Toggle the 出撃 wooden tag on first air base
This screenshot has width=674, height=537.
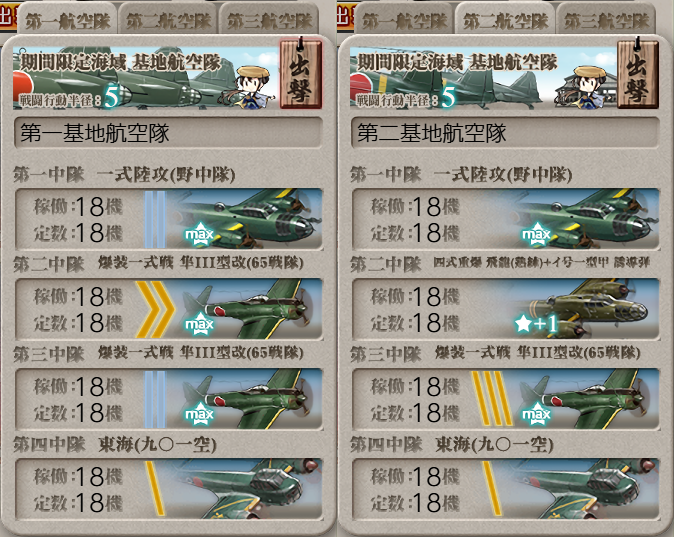[x=300, y=73]
